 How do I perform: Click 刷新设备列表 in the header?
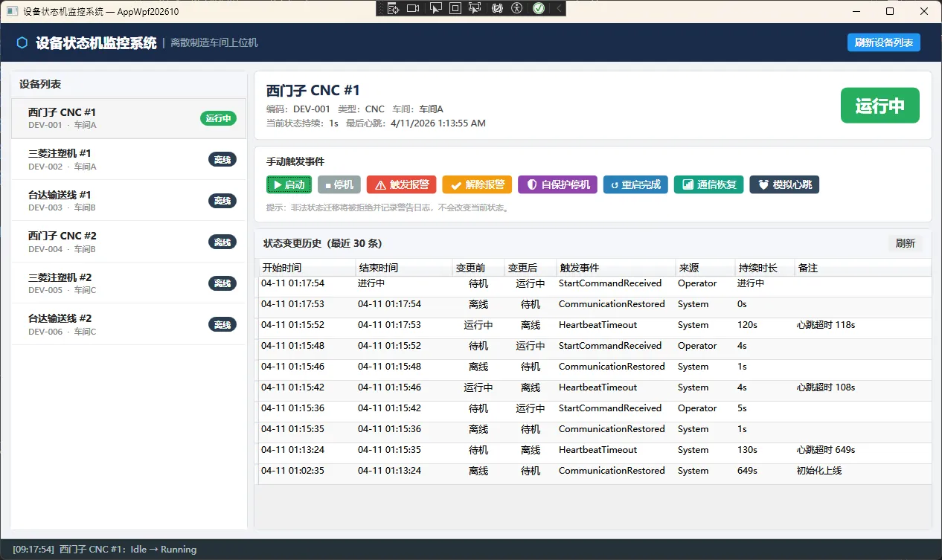point(883,42)
